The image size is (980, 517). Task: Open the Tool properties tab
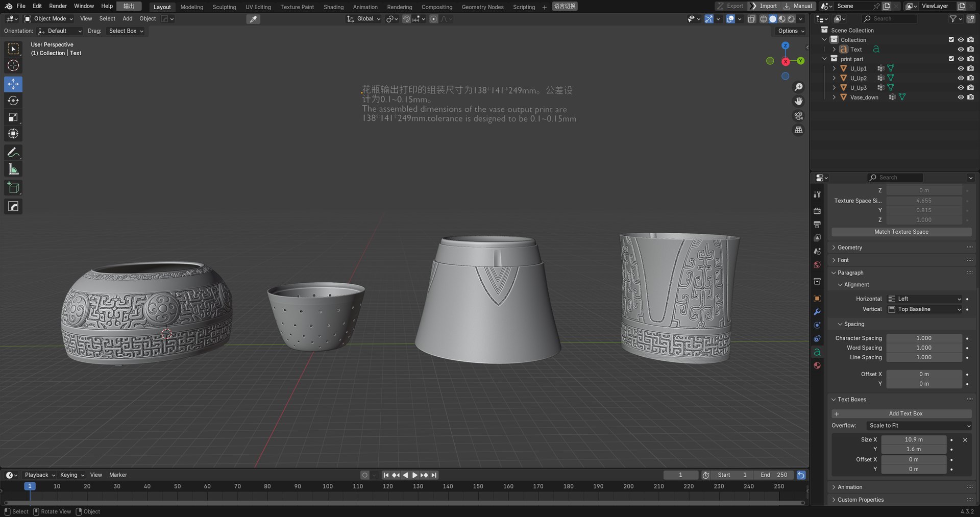817,194
